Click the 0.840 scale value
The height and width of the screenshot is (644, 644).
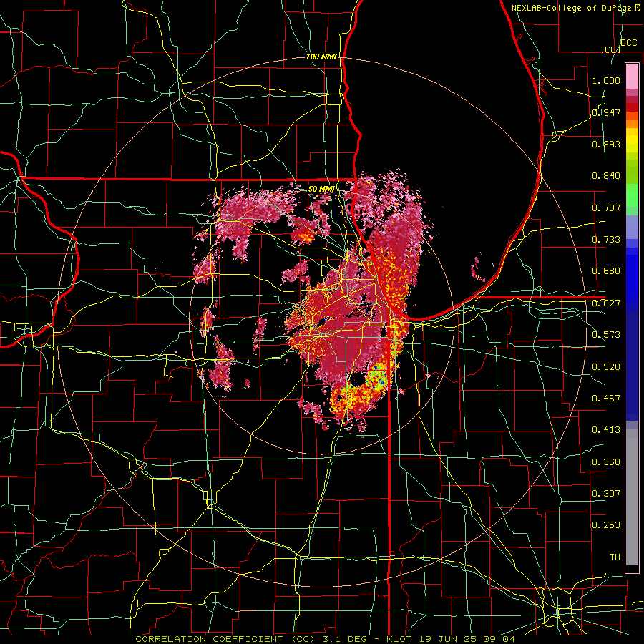606,176
